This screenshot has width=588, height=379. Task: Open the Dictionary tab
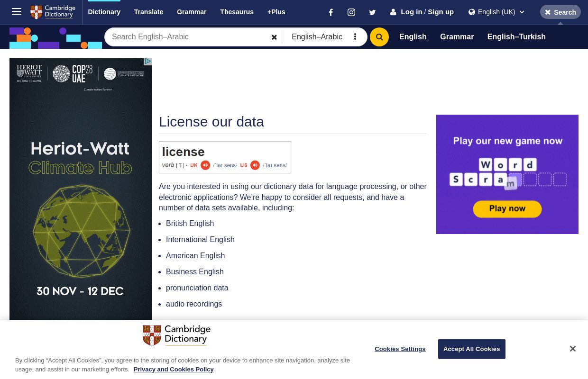(x=104, y=12)
